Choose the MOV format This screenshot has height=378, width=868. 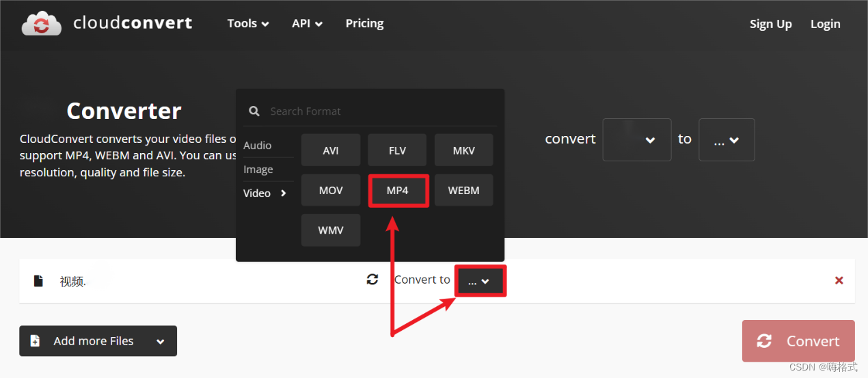click(x=331, y=190)
